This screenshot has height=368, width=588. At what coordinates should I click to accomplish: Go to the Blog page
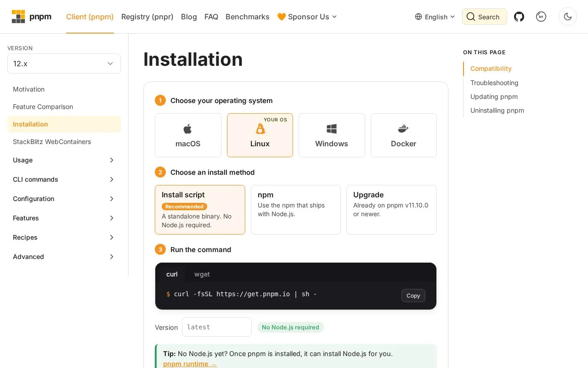point(189,17)
